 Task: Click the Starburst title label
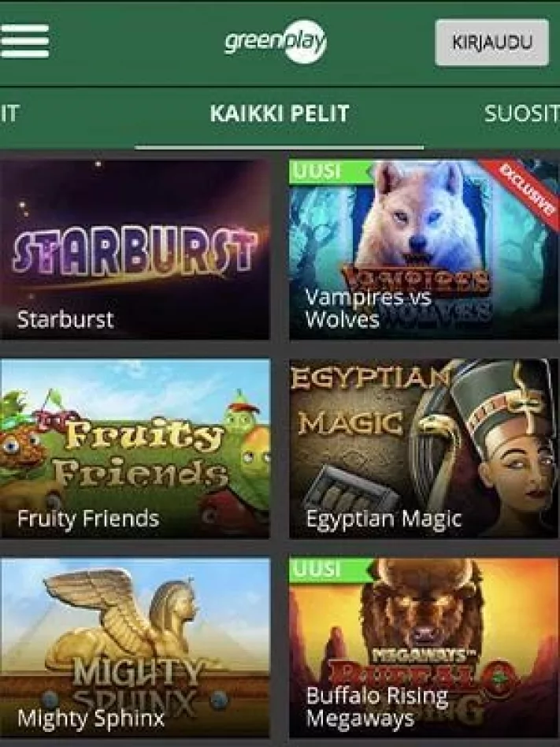point(65,319)
